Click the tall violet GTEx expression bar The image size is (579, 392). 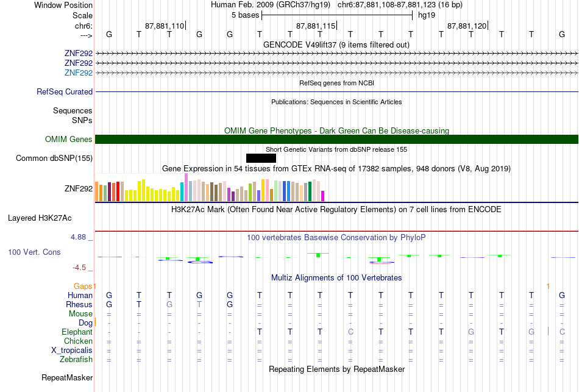(x=186, y=187)
